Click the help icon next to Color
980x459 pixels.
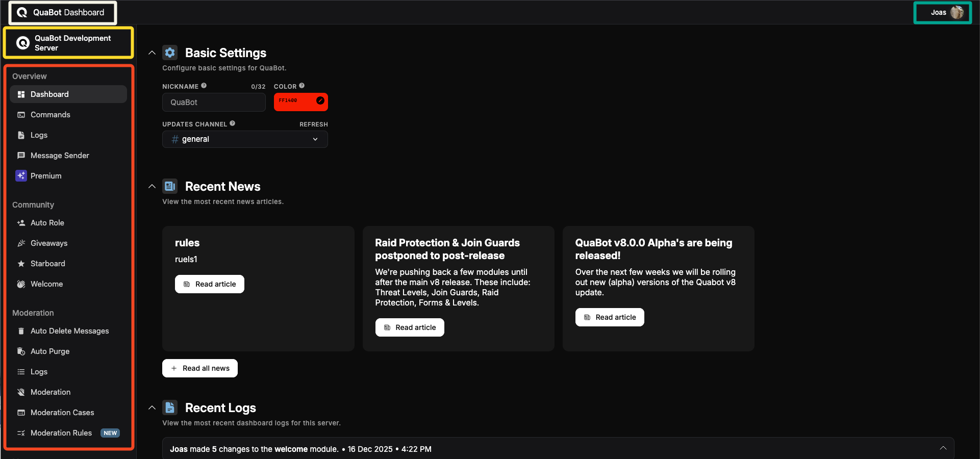coord(302,86)
